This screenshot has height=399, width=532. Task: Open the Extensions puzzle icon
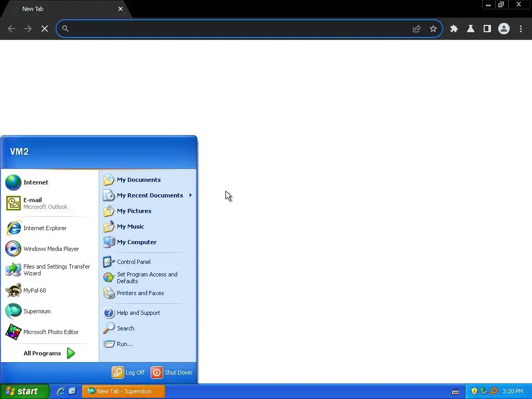pyautogui.click(x=454, y=29)
